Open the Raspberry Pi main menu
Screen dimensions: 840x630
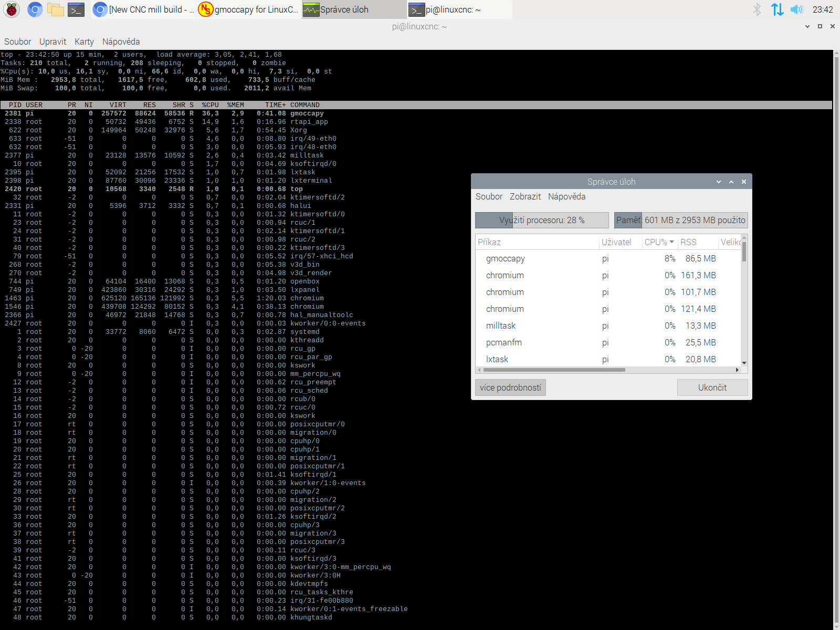[x=12, y=9]
